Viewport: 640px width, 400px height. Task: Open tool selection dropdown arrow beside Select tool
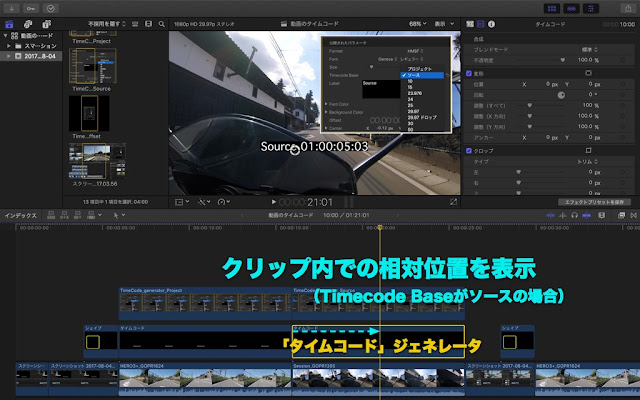(x=123, y=215)
